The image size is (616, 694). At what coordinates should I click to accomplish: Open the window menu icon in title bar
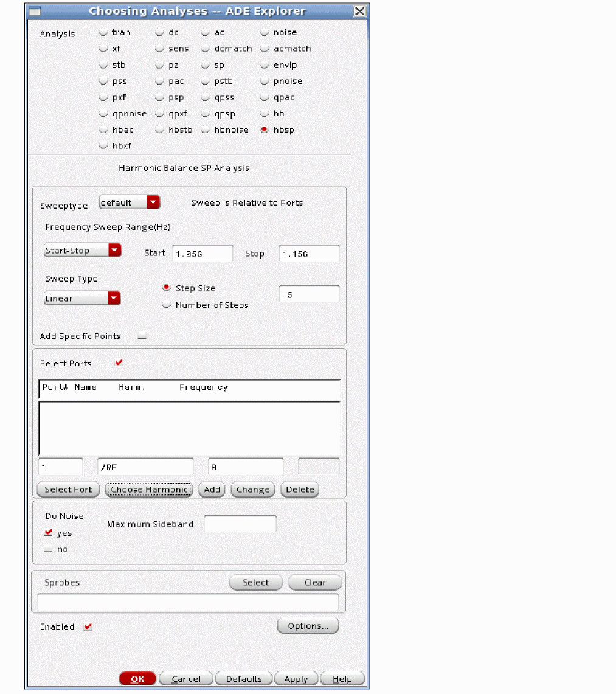coord(35,12)
